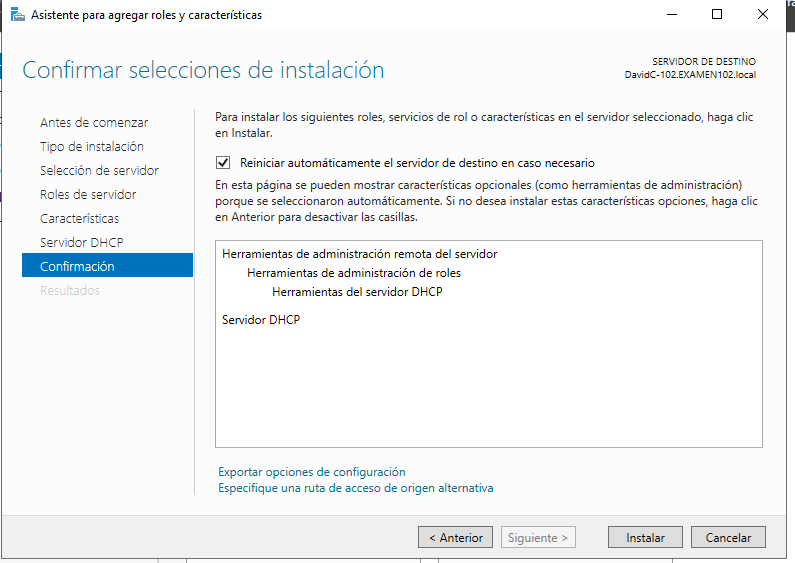Maximize the wizard window
Viewport: 795px width, 563px height.
[717, 15]
